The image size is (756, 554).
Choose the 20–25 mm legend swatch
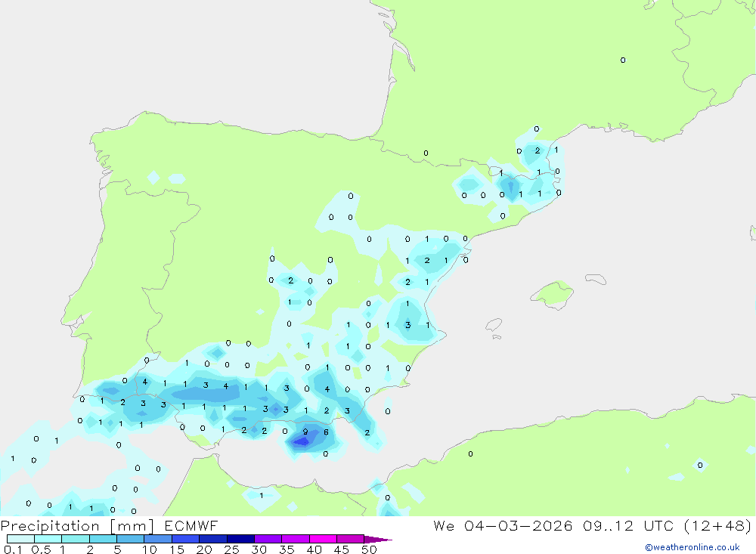click(x=213, y=539)
